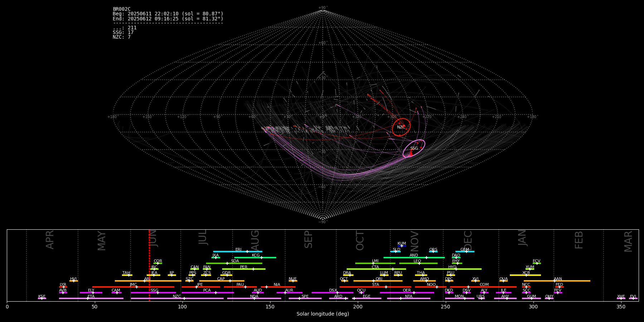Screen dimensions: 644x322
Task: Click the NZC label in the timeline
Action: pyautogui.click(x=177, y=297)
